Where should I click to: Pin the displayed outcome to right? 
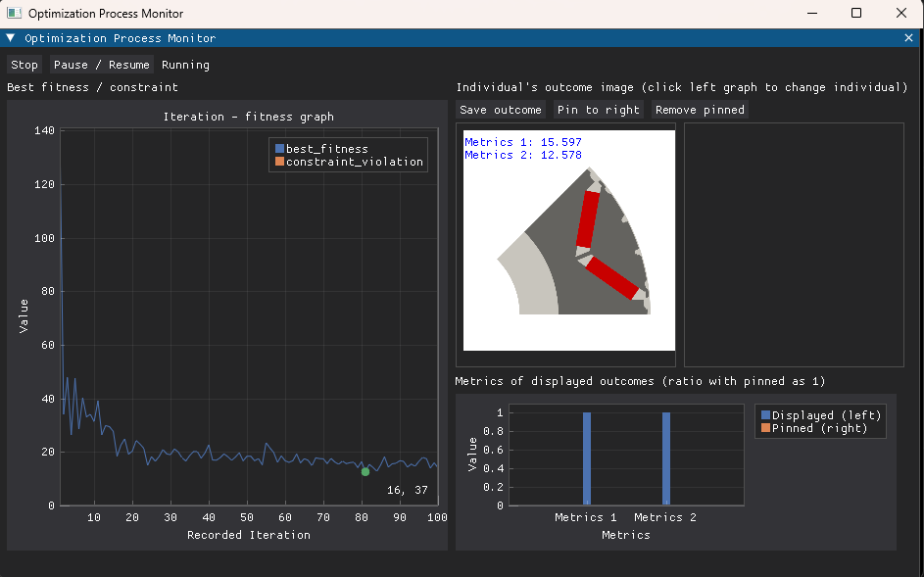click(x=598, y=110)
